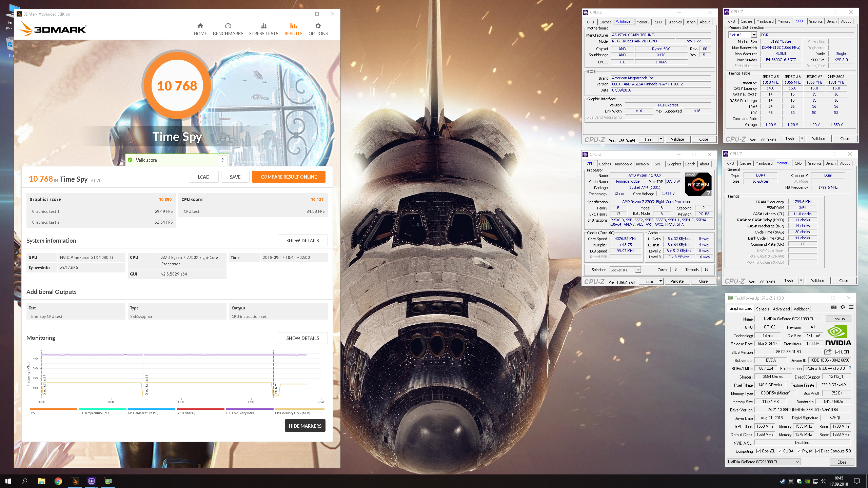
Task: Click Validate in CPU-Z Mainboard window
Action: coord(677,139)
